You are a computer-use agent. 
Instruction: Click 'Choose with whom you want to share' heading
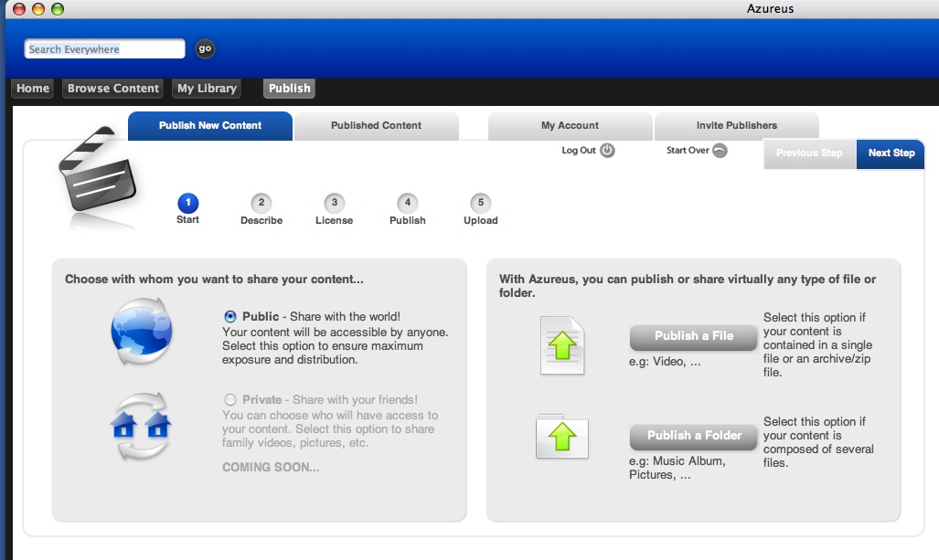pyautogui.click(x=214, y=280)
